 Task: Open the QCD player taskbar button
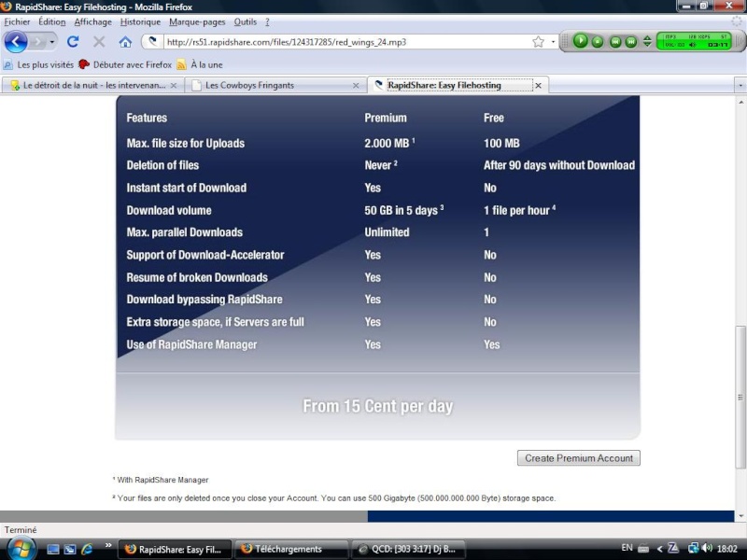[408, 550]
